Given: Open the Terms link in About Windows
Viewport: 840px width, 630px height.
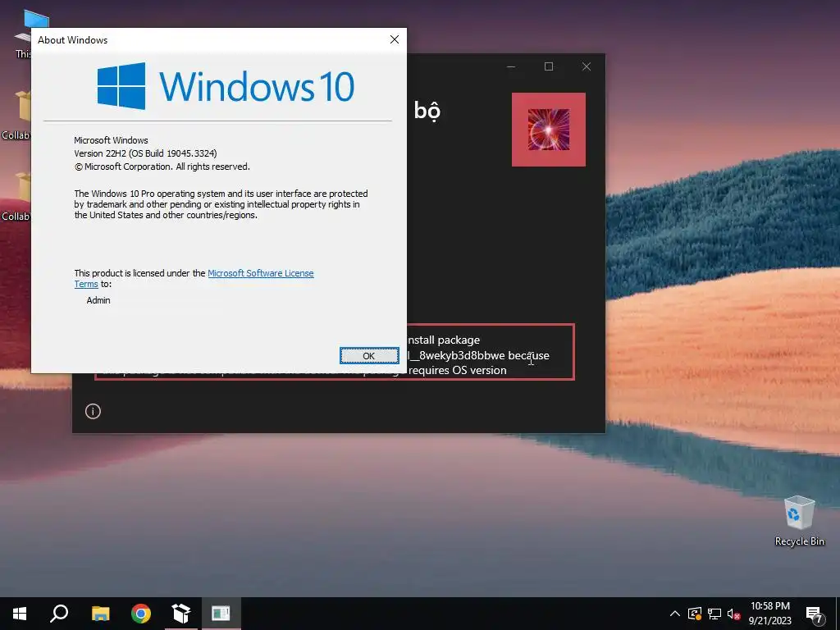Looking at the screenshot, I should (x=85, y=284).
